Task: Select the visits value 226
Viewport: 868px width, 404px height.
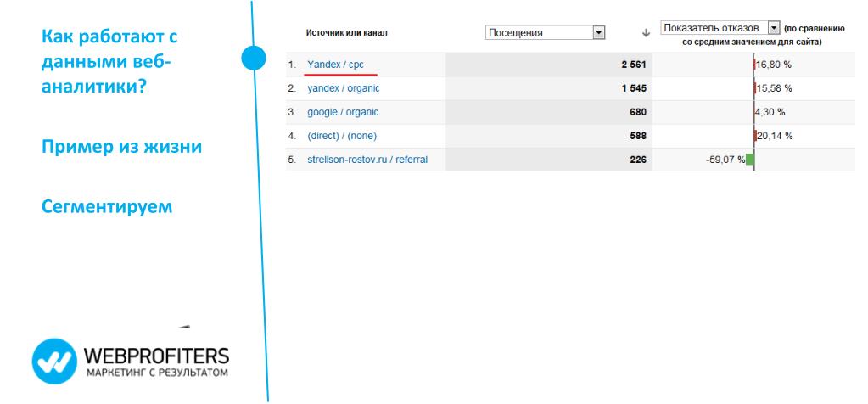Action: click(x=638, y=160)
